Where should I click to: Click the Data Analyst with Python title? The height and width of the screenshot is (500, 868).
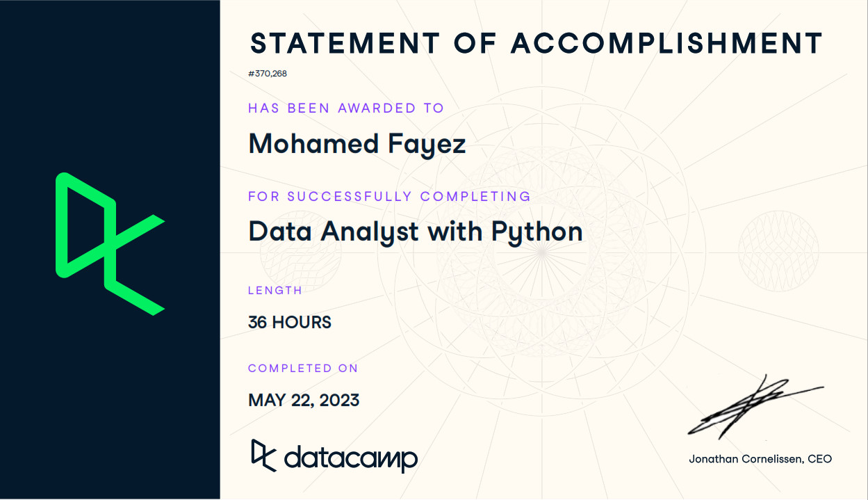pyautogui.click(x=416, y=231)
